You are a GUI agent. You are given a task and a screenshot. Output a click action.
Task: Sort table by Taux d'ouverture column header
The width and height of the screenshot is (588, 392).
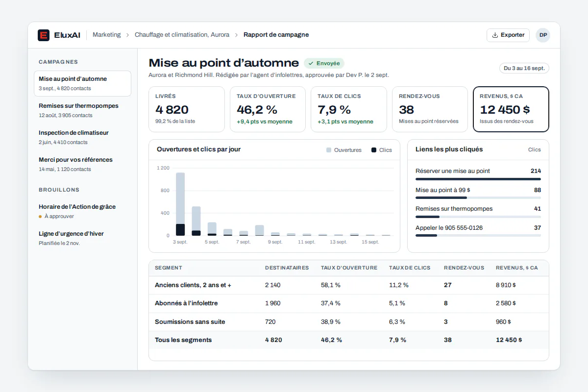click(x=349, y=268)
